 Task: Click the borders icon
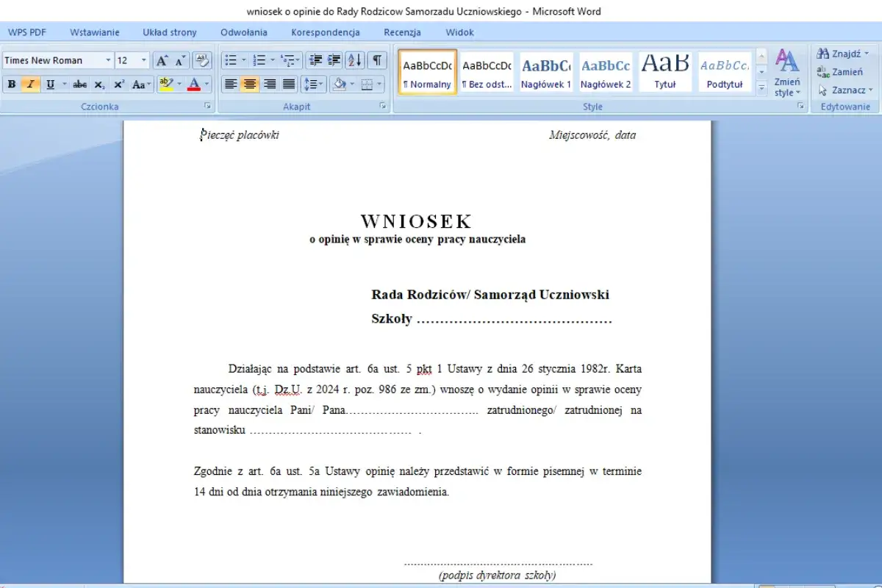pos(367,85)
